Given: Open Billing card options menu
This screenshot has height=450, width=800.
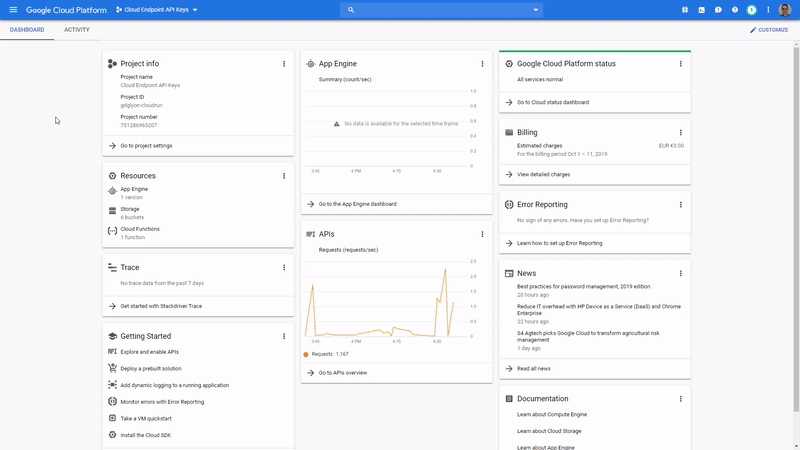Looking at the screenshot, I should pos(681,133).
